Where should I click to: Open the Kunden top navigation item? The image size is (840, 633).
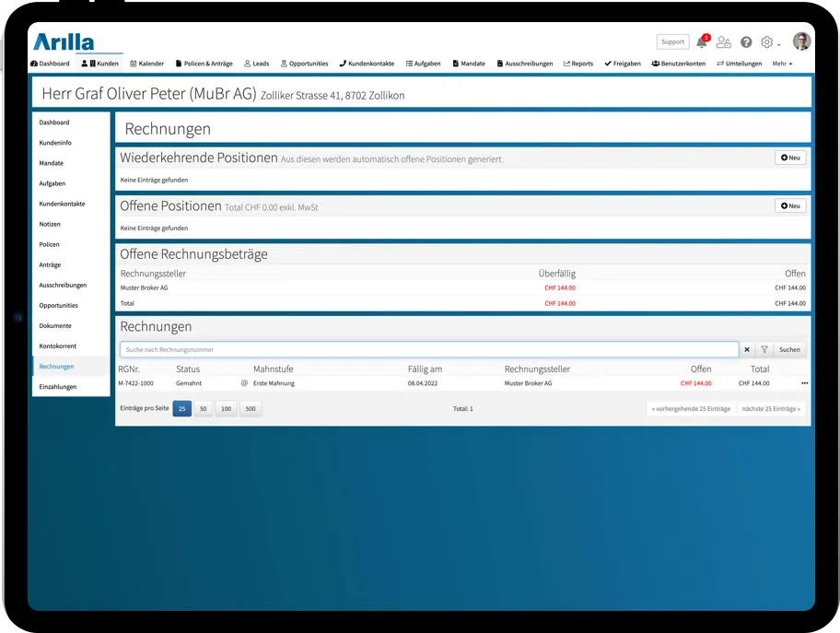(x=100, y=64)
